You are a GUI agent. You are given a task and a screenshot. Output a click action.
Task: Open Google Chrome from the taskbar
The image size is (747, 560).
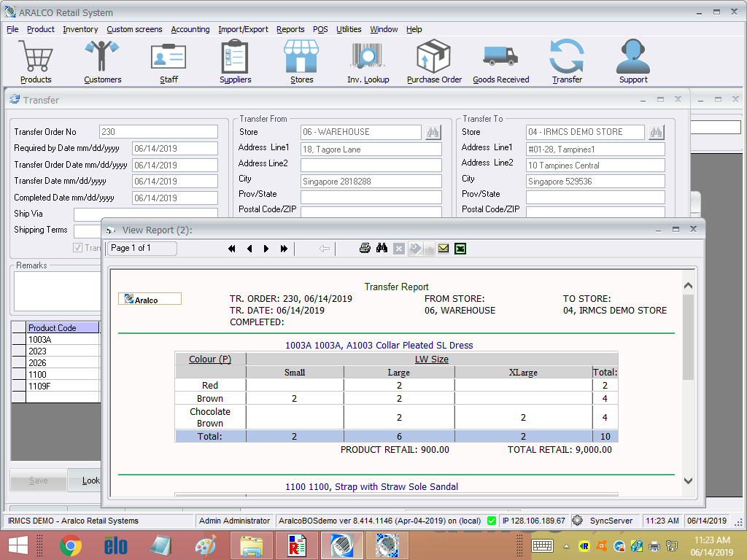tap(71, 545)
